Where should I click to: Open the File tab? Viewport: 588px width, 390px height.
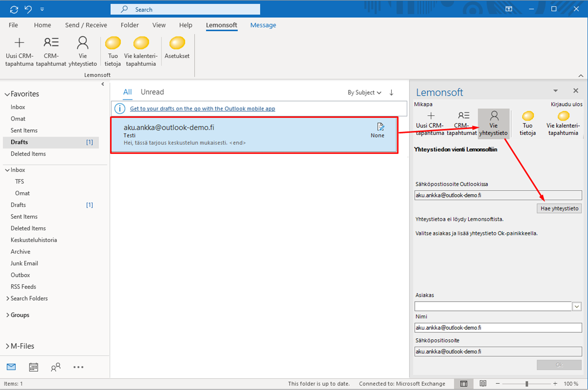tap(13, 25)
